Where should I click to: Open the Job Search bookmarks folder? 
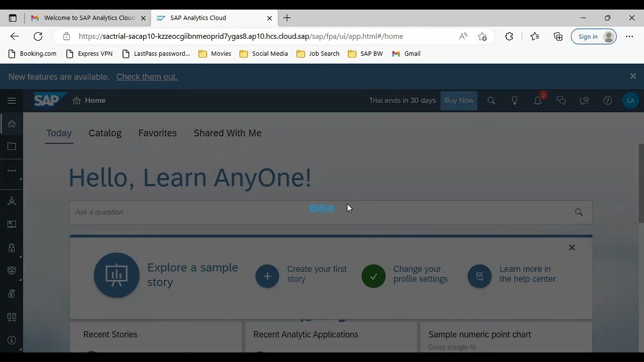(318, 54)
